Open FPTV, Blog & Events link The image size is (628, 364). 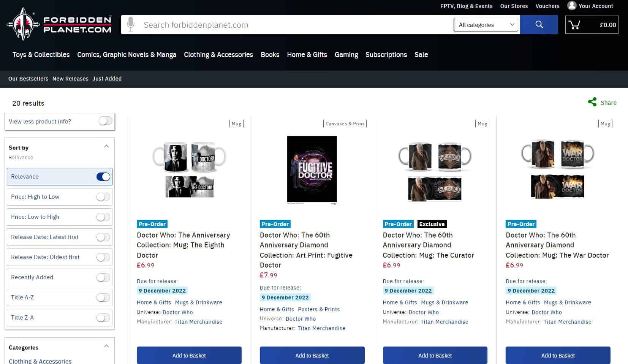pyautogui.click(x=467, y=6)
